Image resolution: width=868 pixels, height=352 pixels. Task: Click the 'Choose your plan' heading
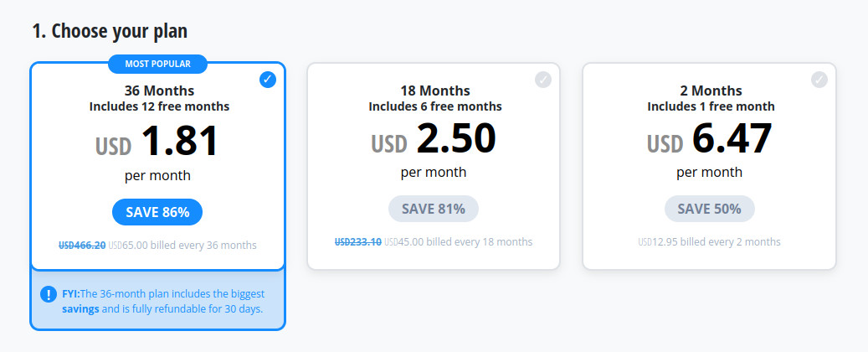pos(110,31)
